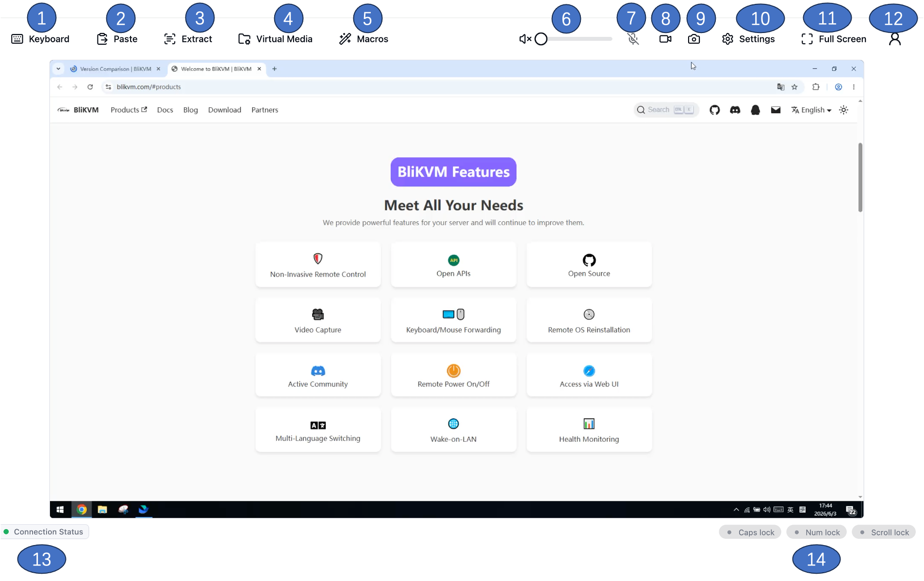
Task: Open the Extract text tool
Action: (x=188, y=39)
